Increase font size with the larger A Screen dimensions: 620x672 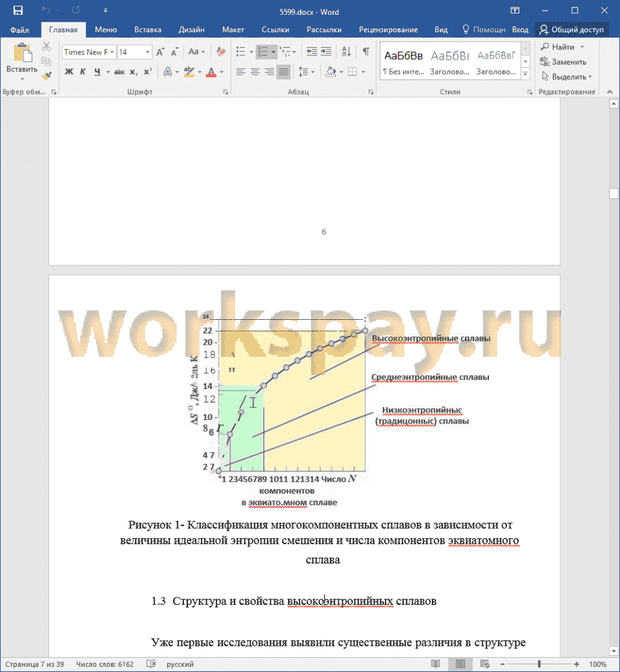(161, 52)
